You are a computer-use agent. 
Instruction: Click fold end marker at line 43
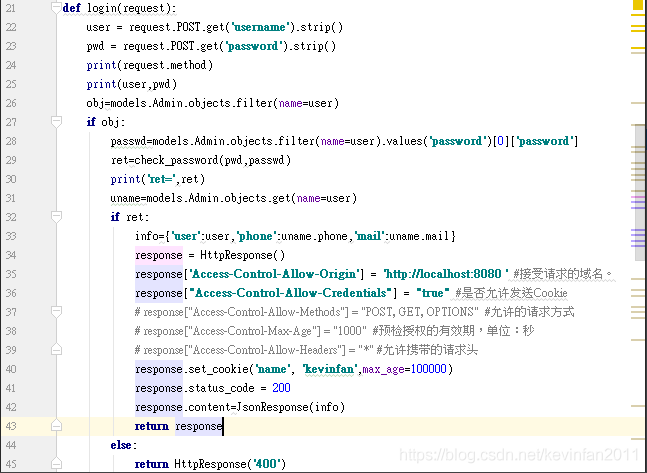[56, 426]
